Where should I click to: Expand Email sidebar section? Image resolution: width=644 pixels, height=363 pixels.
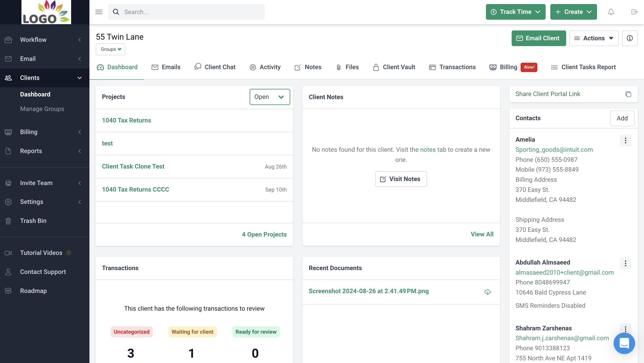pyautogui.click(x=44, y=59)
